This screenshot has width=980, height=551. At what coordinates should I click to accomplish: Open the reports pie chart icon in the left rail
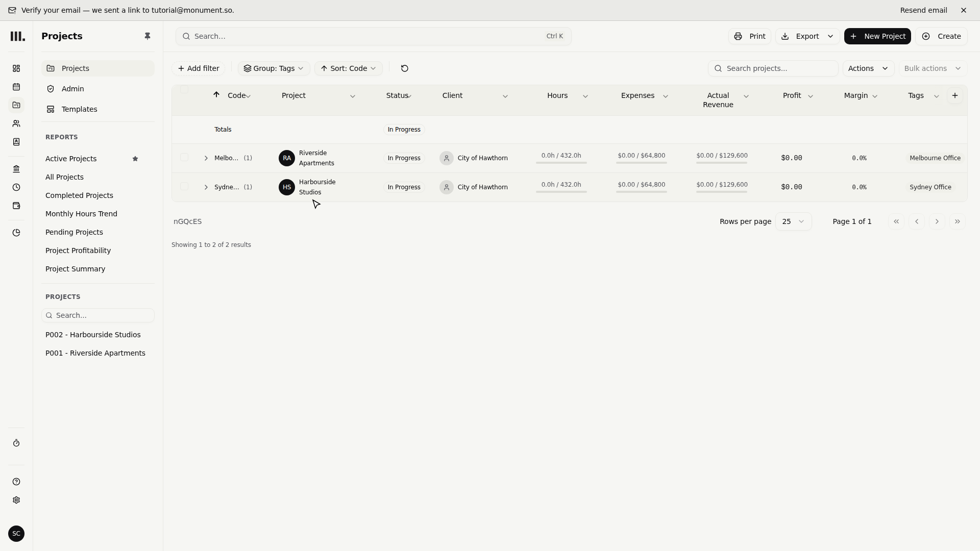click(16, 233)
